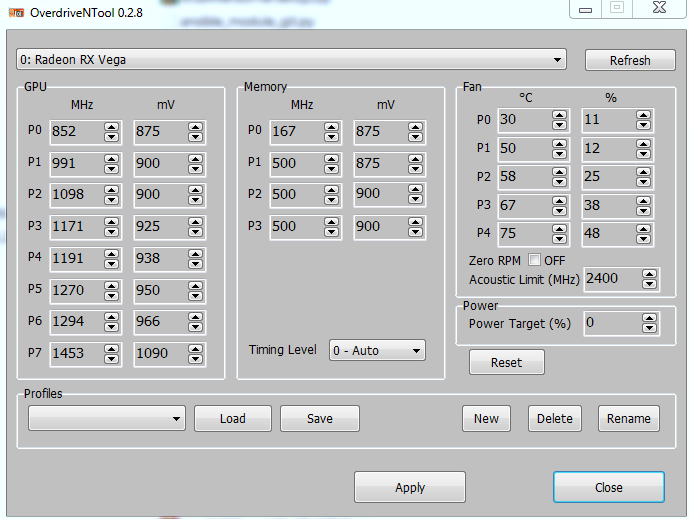Decrease Acoustic Limit with down arrow

649,284
